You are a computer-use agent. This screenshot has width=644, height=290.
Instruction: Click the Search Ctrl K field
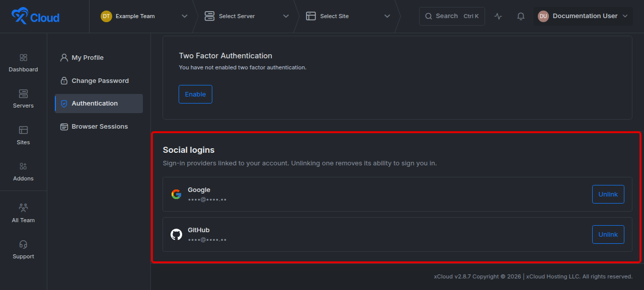(452, 16)
